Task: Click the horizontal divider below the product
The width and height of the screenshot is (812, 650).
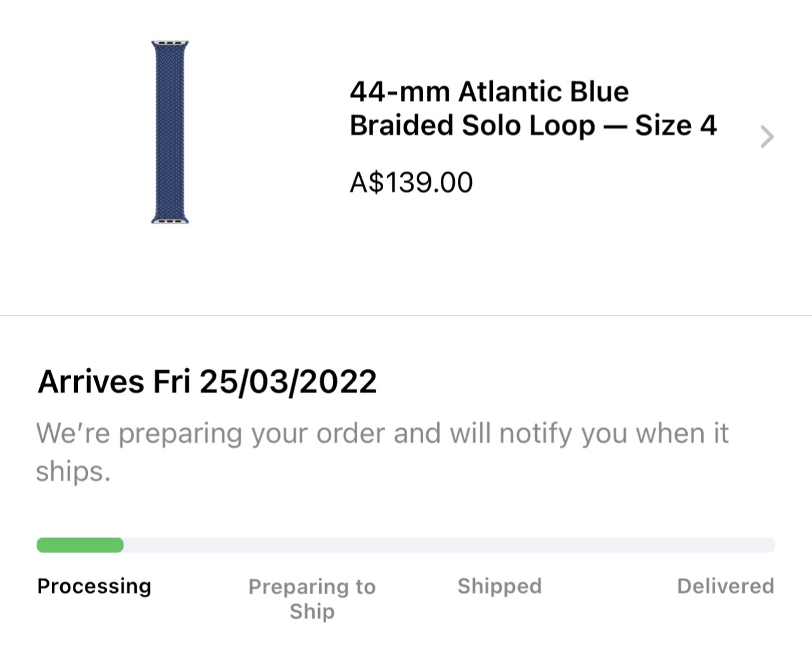Action: (406, 315)
